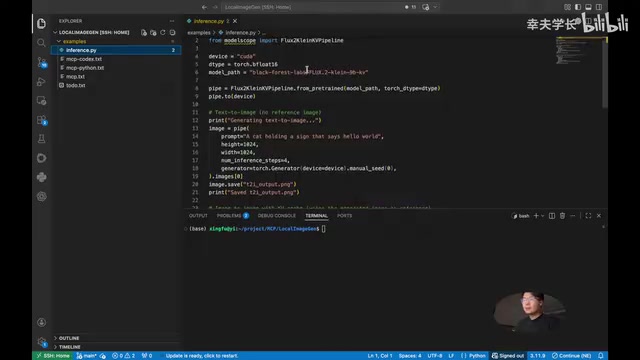640x360 pixels.
Task: Change indentation via Spaces: 4
Action: click(410, 356)
